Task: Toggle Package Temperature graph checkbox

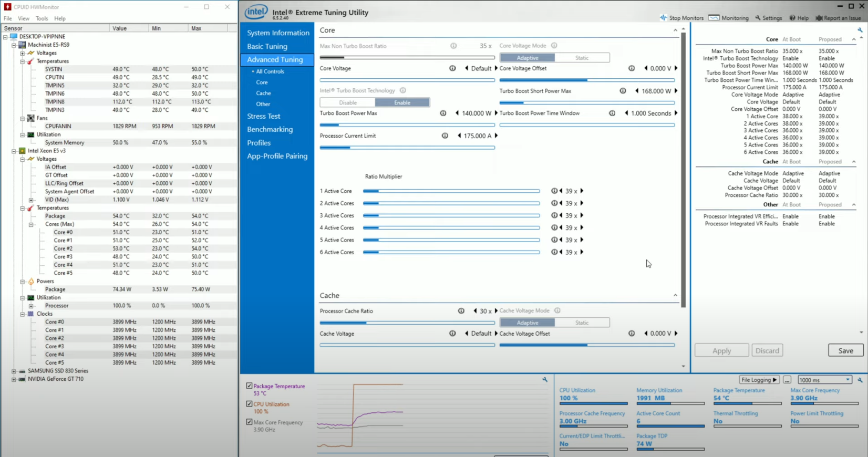Action: click(x=249, y=386)
